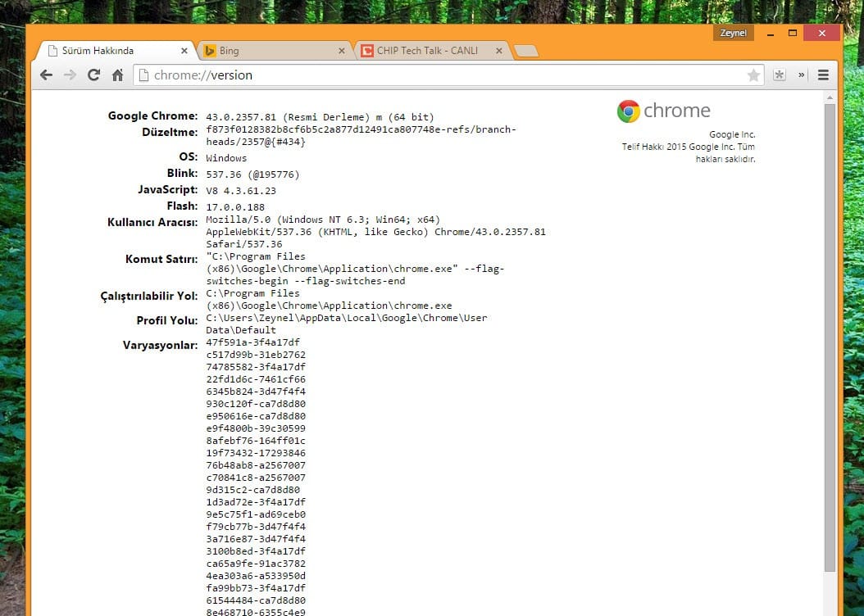
Task: Click the Forward navigation arrow
Action: (x=70, y=75)
